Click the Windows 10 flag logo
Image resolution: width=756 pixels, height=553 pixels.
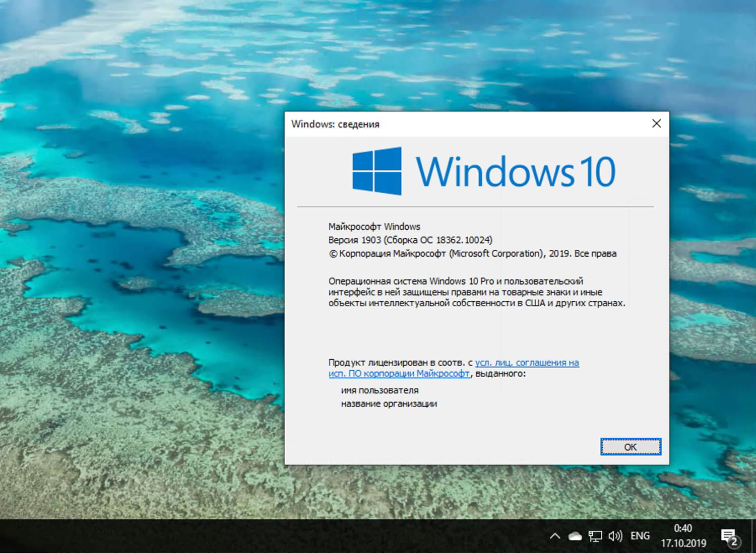click(x=376, y=171)
